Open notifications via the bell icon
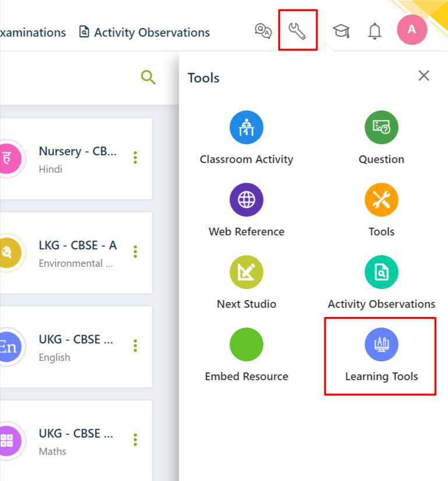 point(374,30)
